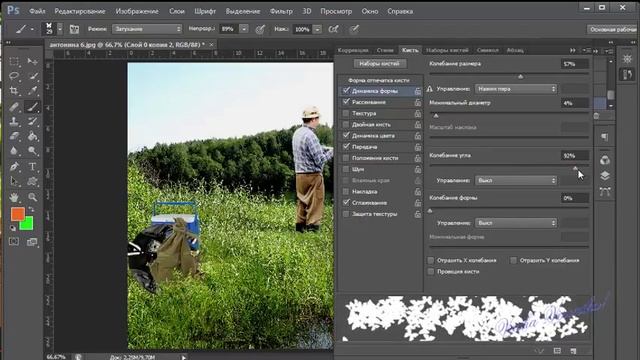Uncheck the Динамика формы checkbox

tap(346, 91)
